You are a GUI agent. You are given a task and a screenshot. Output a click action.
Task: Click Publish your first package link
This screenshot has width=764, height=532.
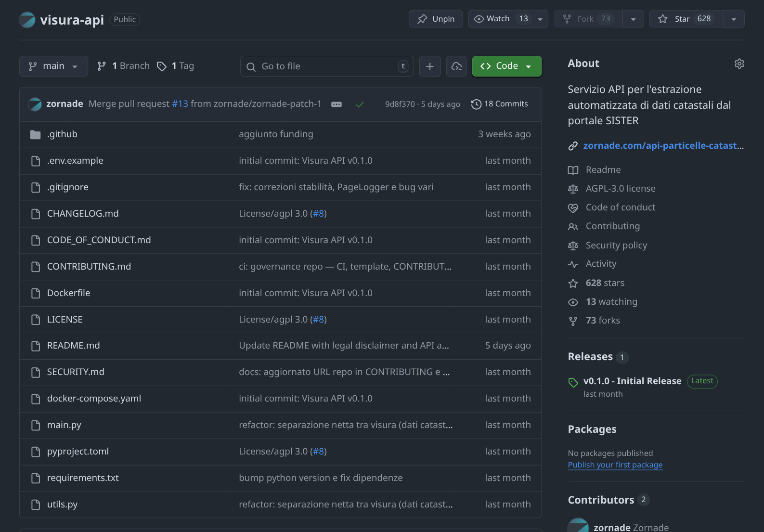[x=615, y=465]
